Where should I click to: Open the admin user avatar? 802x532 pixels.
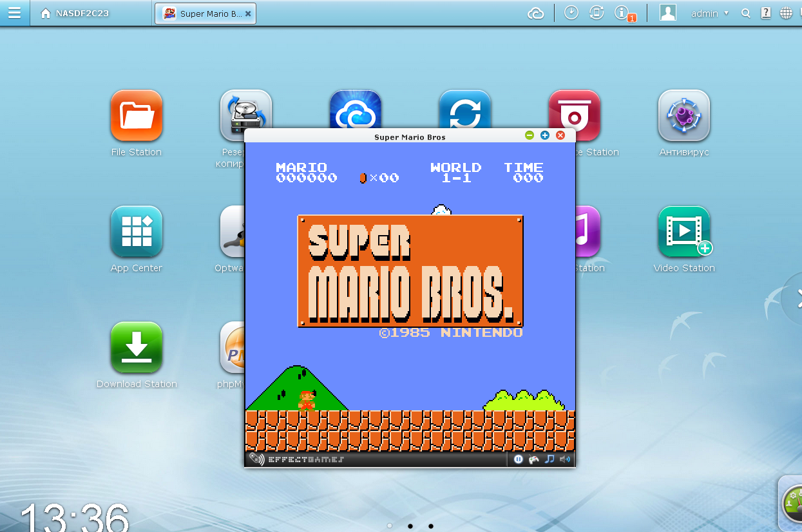click(668, 13)
